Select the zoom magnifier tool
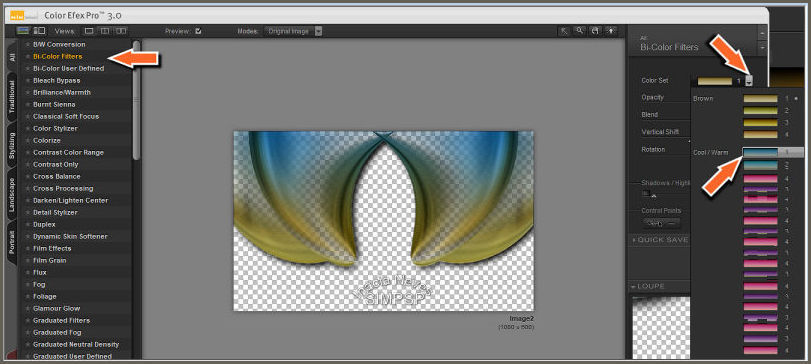The height and width of the screenshot is (364, 811). [580, 31]
